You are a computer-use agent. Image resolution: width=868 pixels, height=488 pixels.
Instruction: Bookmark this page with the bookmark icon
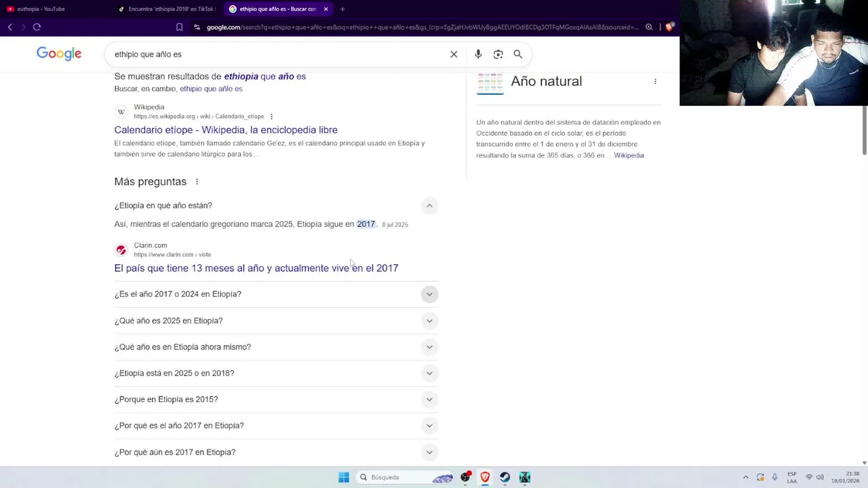[x=179, y=27]
